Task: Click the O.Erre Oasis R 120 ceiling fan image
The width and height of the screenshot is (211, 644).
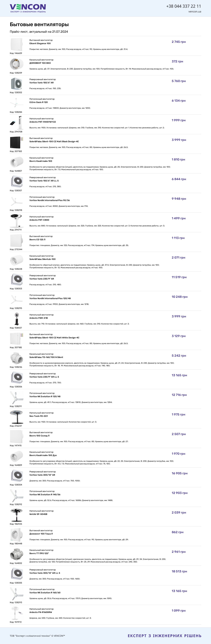Action: pyautogui.click(x=17, y=103)
